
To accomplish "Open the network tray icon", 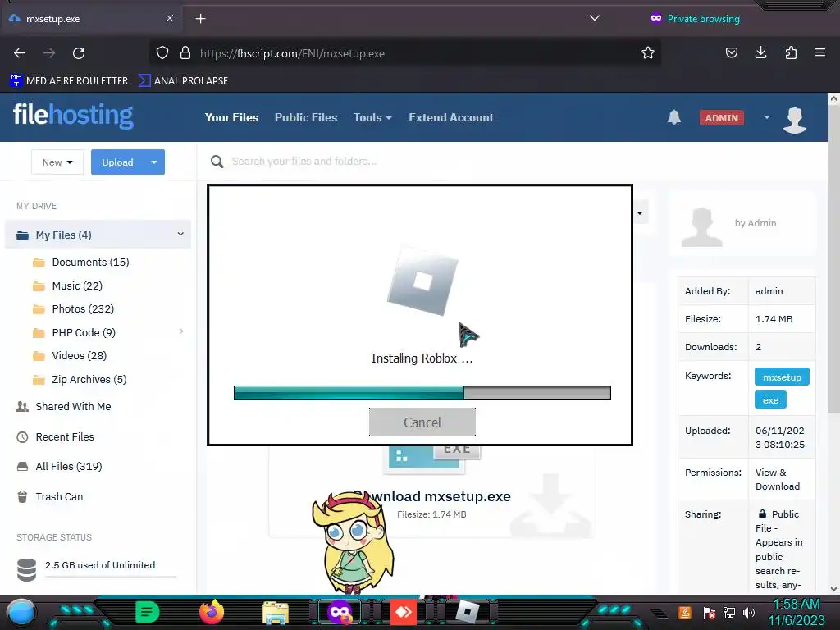I will [x=729, y=612].
